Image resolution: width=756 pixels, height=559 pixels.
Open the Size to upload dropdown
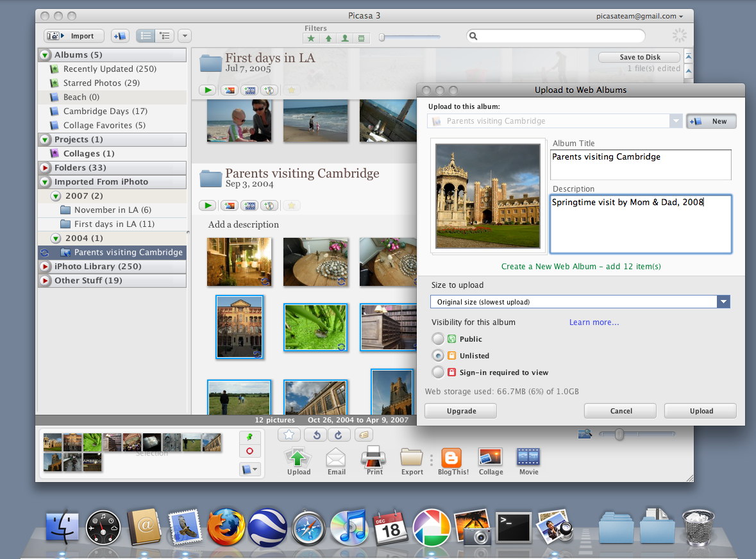[723, 301]
